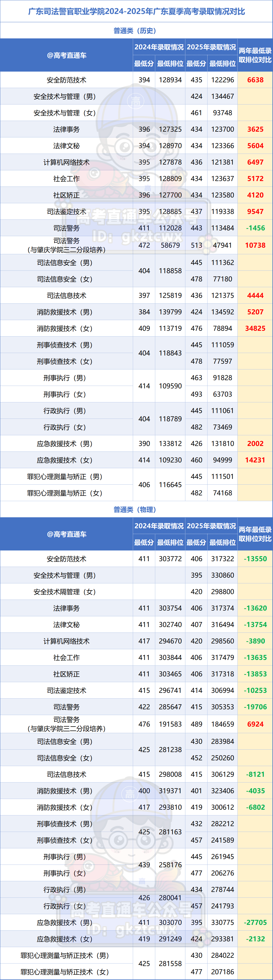Viewport: 273px width, 980px height.
Task: Select the rank value 127325
Action: point(170,129)
